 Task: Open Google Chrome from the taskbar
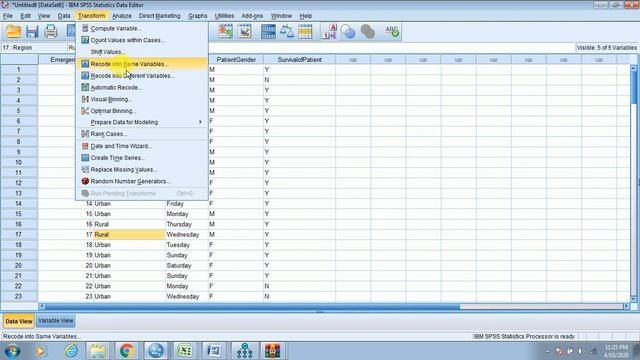click(x=126, y=351)
